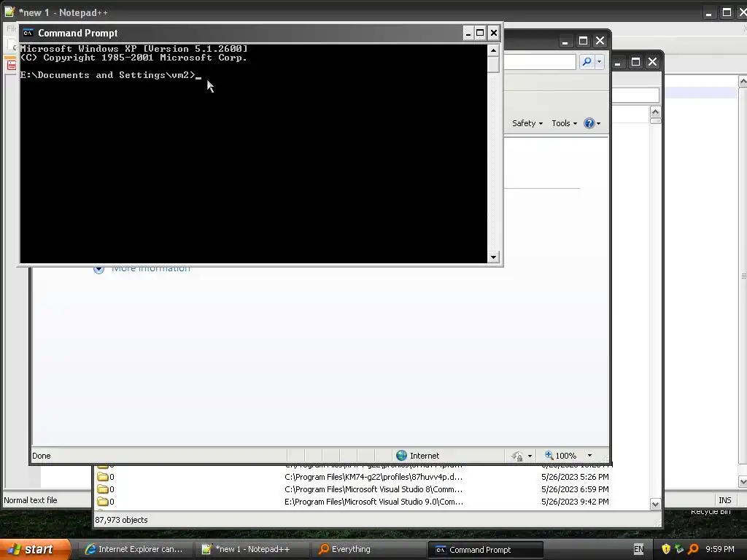This screenshot has width=747, height=560.
Task: Select the Microsoft Visual Studio 8 path row
Action: [x=373, y=489]
